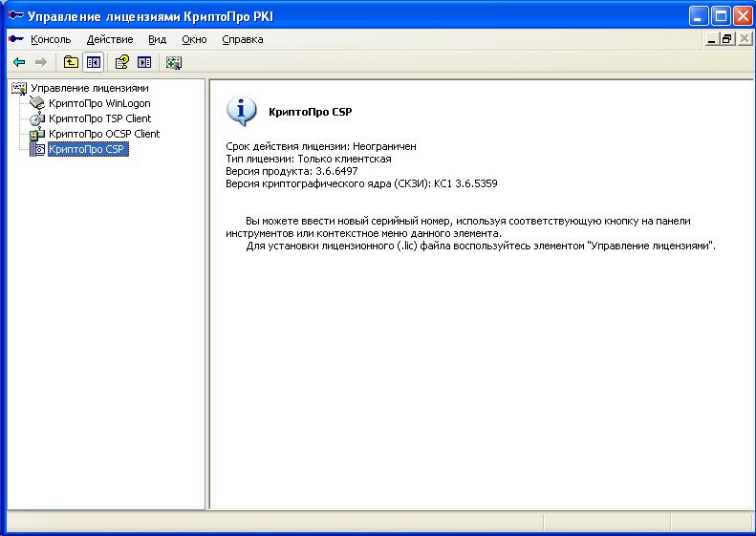Open the Окно menu
This screenshot has height=536, width=756.
(x=194, y=39)
